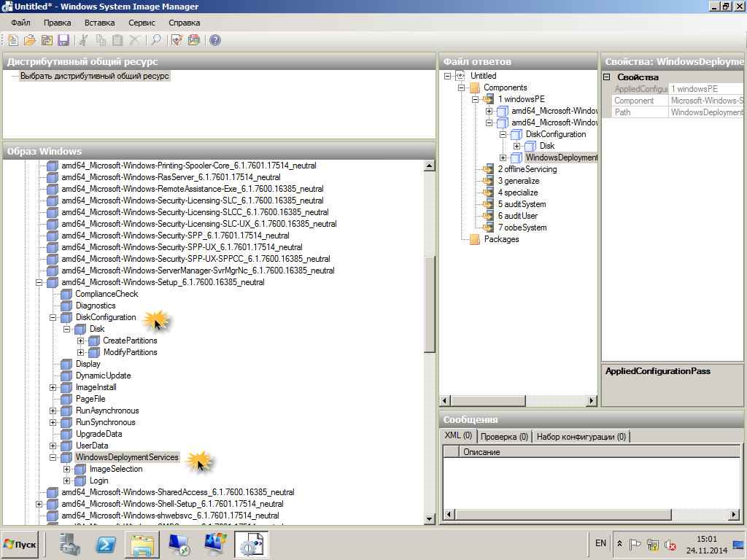
Task: Click the Cut scissors toolbar icon
Action: 83,41
